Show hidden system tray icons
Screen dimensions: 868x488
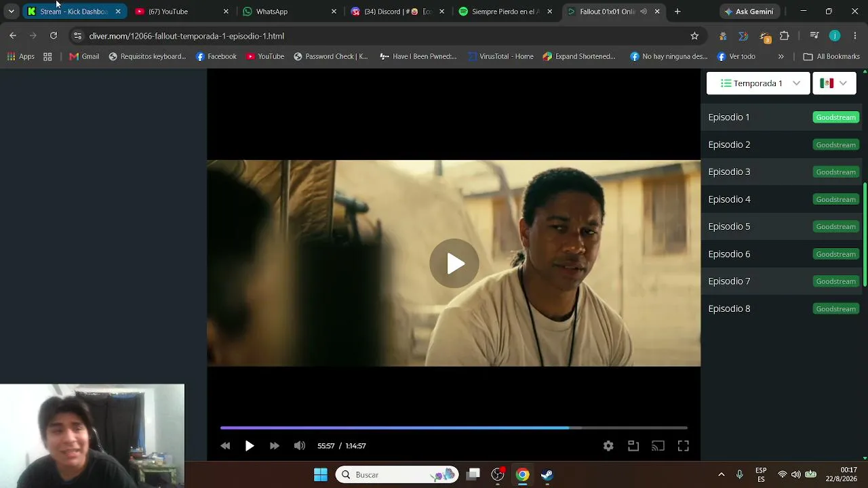[721, 474]
